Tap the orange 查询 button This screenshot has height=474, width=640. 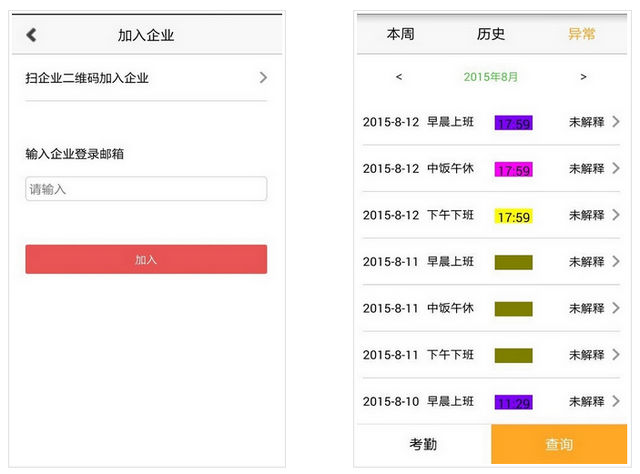click(x=559, y=445)
